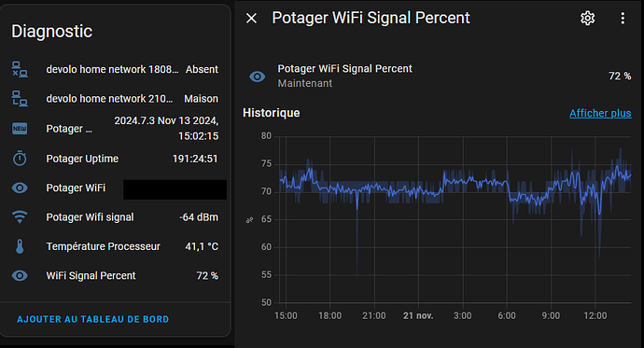Select the Historique heading
This screenshot has width=644, height=348.
click(x=271, y=113)
